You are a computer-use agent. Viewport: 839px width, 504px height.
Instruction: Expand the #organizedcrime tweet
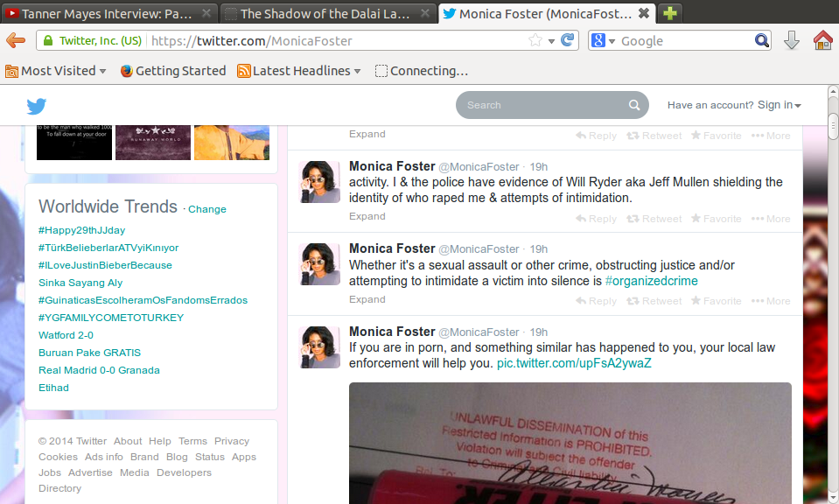(367, 299)
